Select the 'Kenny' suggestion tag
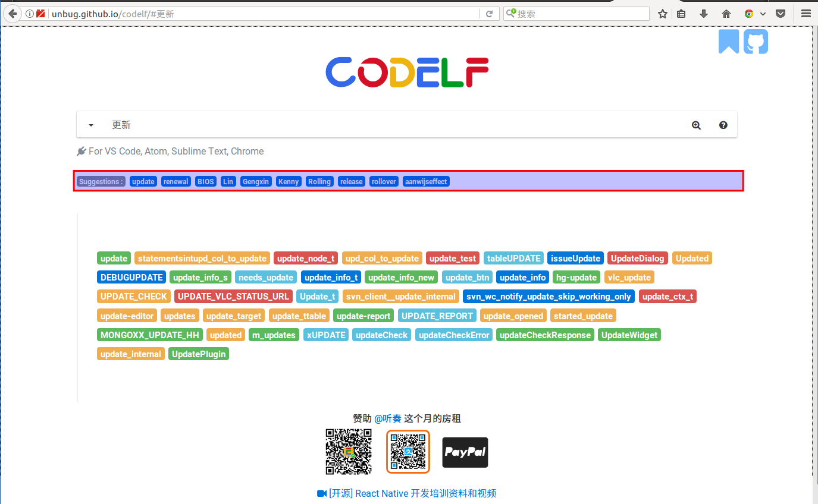 (289, 181)
